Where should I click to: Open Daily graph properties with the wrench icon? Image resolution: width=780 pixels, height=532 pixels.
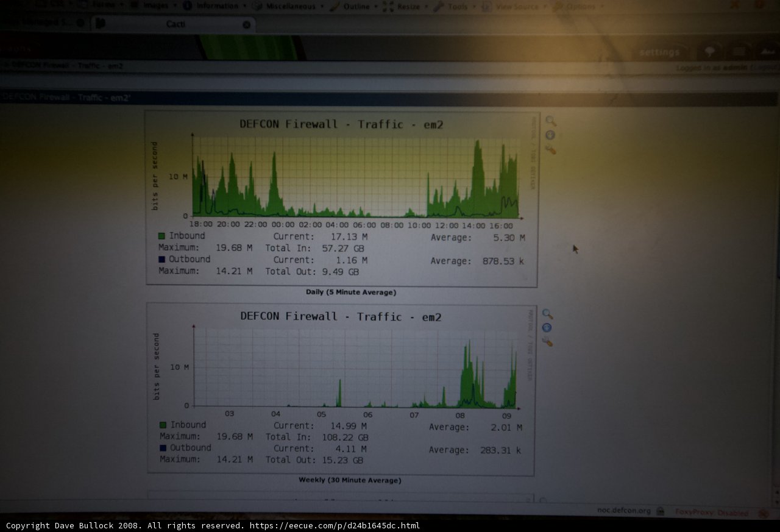550,149
